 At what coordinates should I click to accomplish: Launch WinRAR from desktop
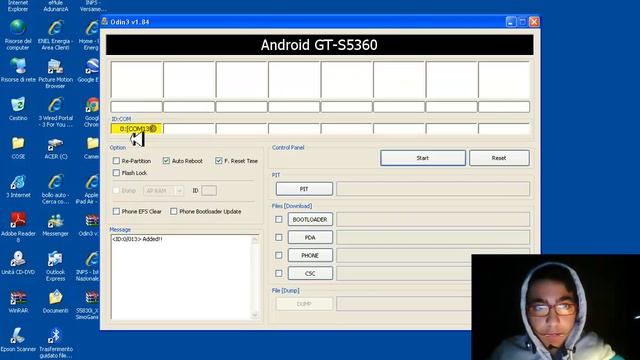coord(18,301)
